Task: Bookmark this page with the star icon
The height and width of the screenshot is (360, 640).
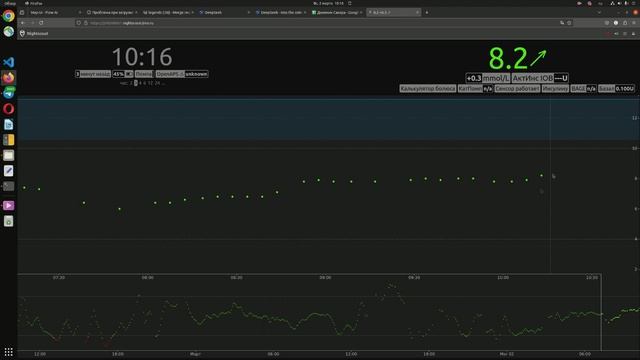Action: click(x=569, y=23)
